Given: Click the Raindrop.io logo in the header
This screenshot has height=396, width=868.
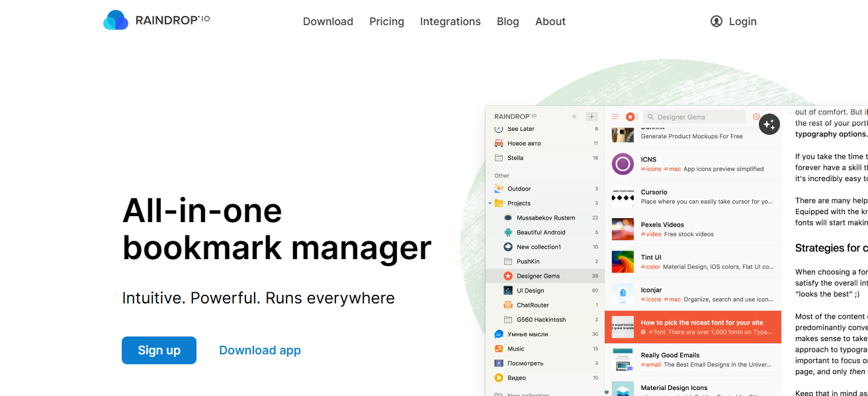Looking at the screenshot, I should [x=157, y=20].
